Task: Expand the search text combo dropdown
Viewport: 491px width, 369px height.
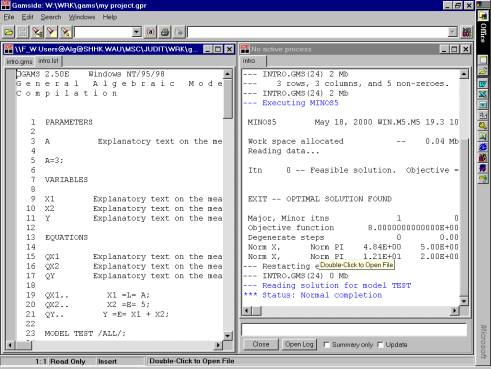Action: (x=136, y=32)
